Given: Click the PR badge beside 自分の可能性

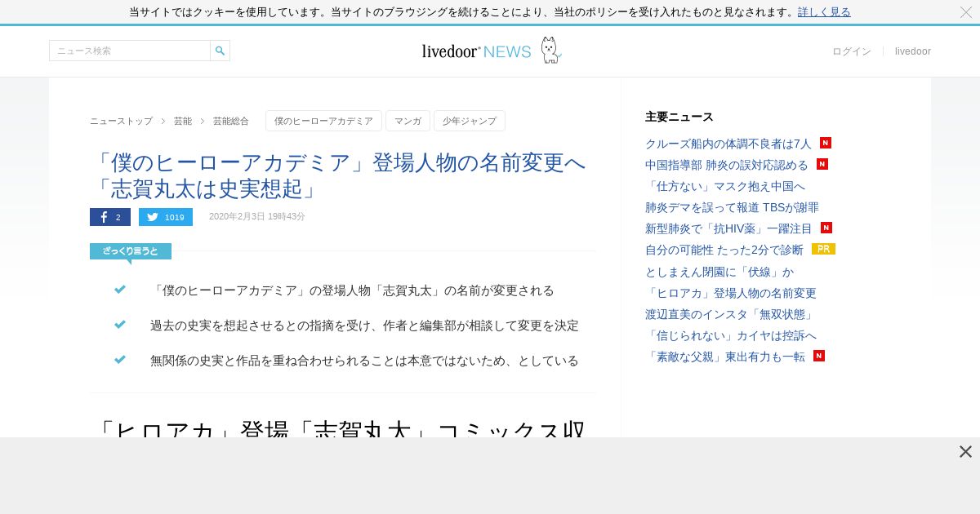Looking at the screenshot, I should 823,249.
